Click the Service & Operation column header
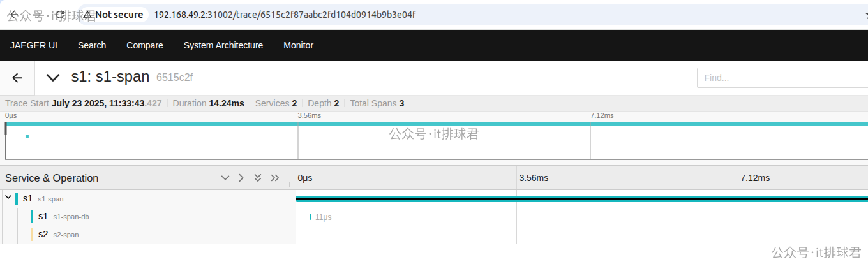The height and width of the screenshot is (262, 868). click(52, 178)
